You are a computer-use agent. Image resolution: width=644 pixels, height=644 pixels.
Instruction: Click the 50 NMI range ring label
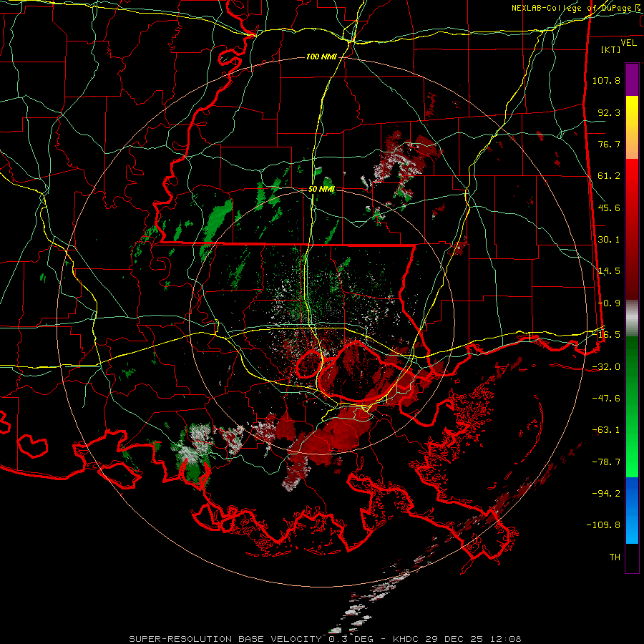[321, 190]
